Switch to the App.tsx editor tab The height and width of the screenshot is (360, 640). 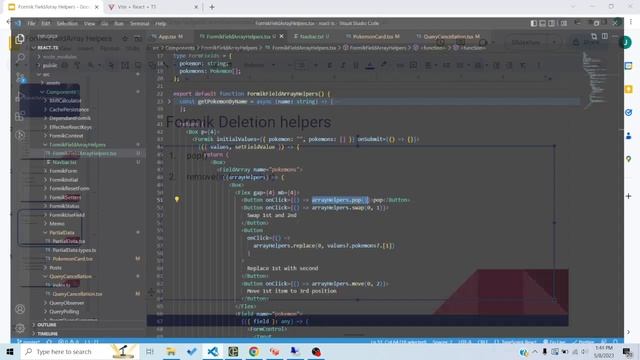point(167,36)
